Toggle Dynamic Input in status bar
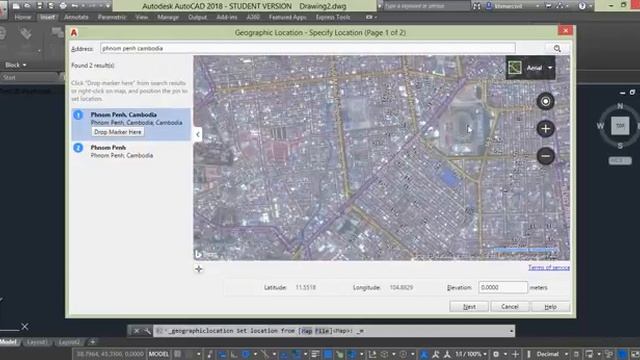 [222, 354]
